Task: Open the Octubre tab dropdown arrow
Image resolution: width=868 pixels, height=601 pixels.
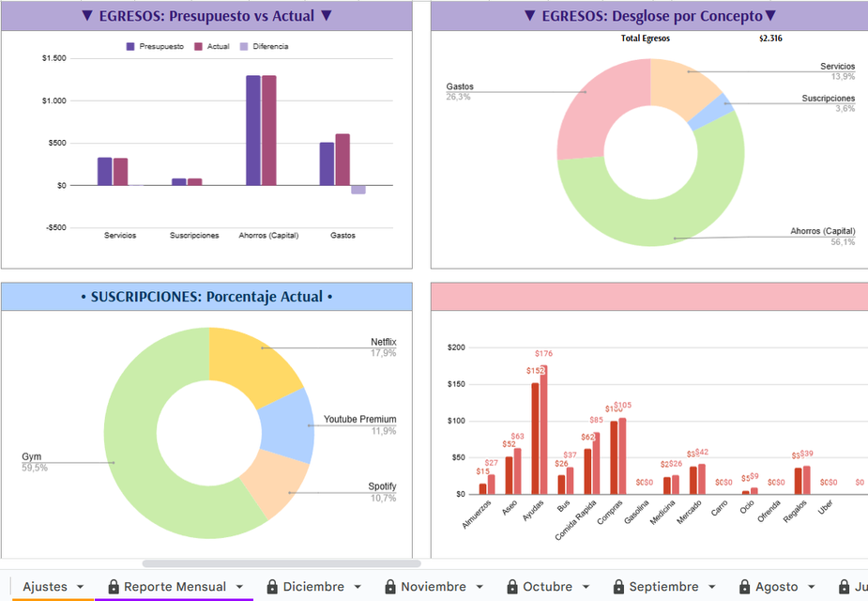Action: (x=586, y=587)
